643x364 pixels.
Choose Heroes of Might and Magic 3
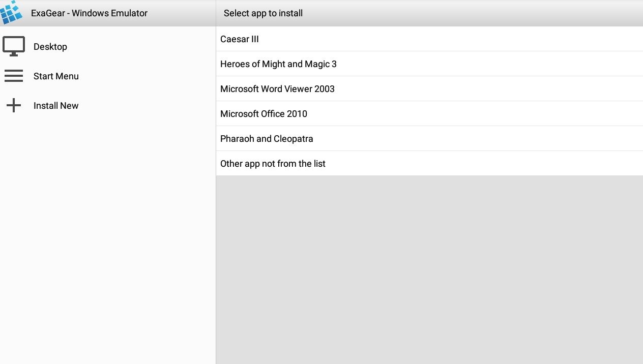click(429, 64)
